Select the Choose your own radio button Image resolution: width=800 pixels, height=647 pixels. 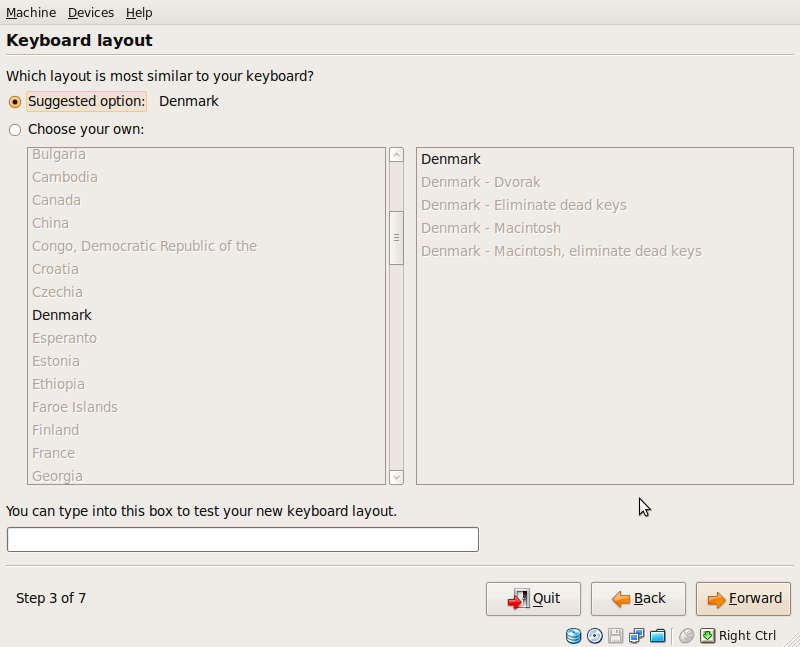click(15, 130)
